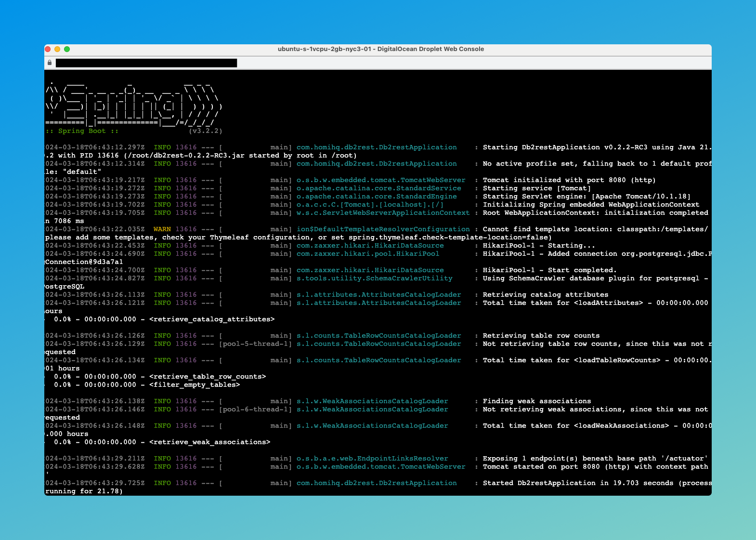Maximize the window using the green button
The image size is (756, 540).
pos(67,49)
